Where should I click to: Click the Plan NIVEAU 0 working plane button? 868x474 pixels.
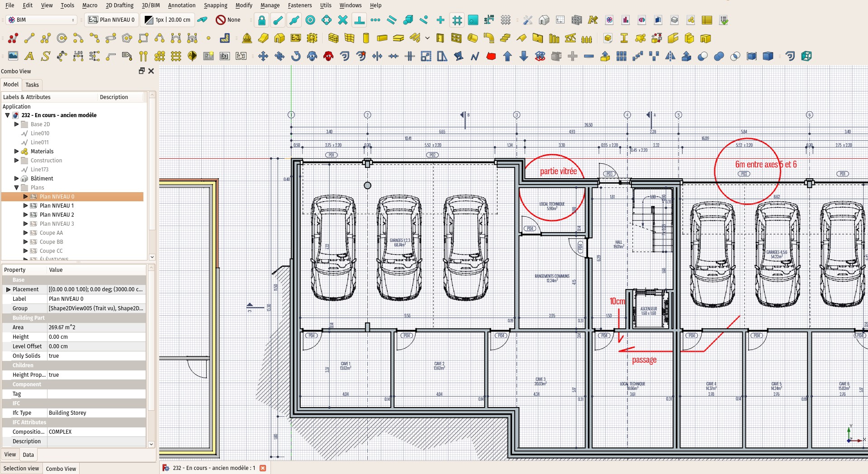[x=111, y=20]
